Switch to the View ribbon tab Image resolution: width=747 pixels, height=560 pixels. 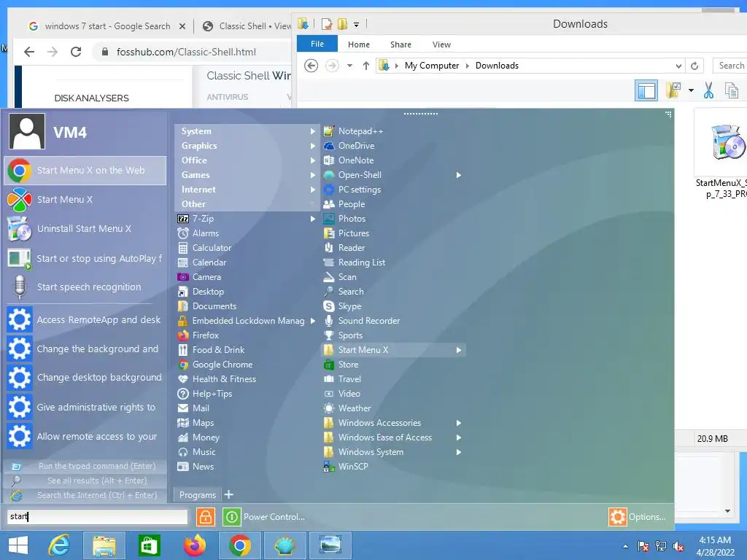tap(441, 44)
